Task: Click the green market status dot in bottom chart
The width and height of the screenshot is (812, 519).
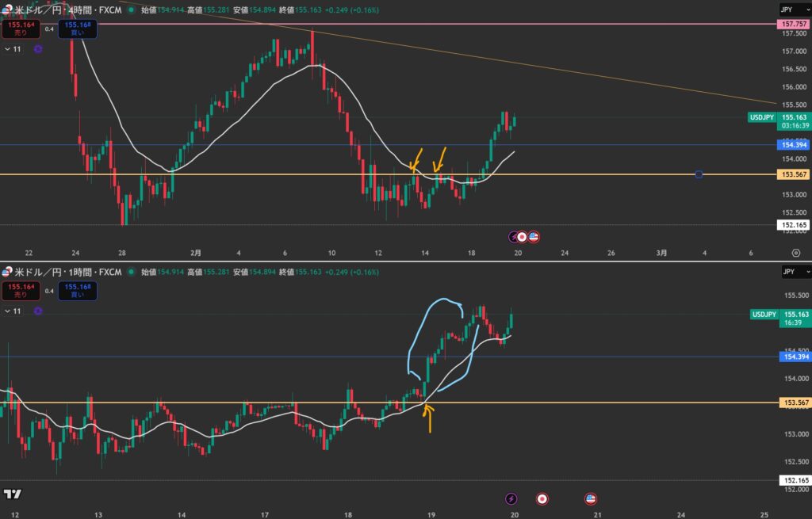Action: tap(131, 272)
